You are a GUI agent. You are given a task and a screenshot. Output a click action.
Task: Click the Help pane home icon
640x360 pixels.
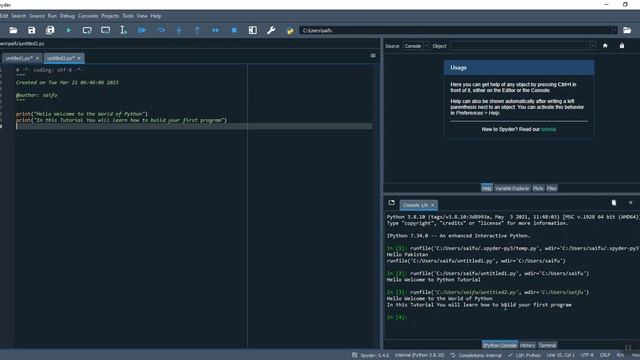tap(605, 46)
